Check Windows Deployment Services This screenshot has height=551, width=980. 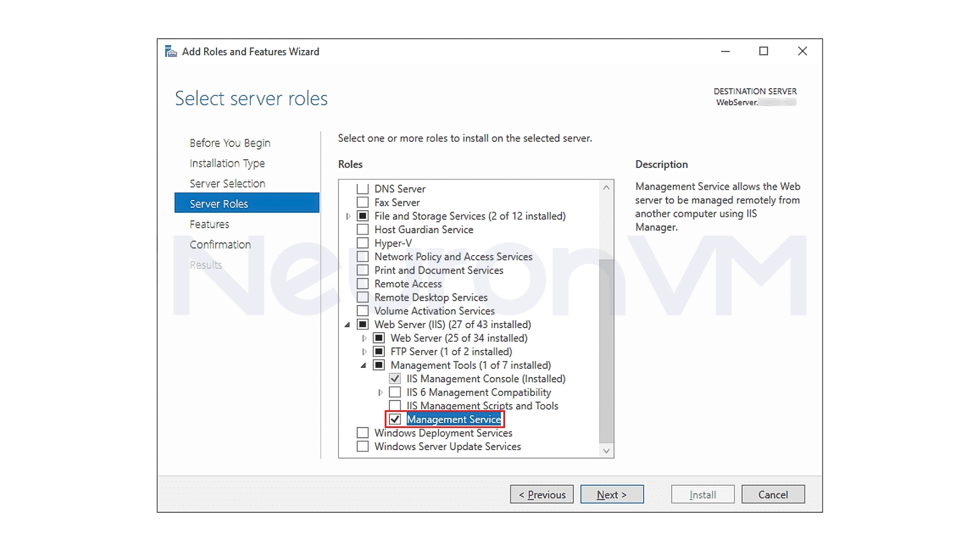363,433
